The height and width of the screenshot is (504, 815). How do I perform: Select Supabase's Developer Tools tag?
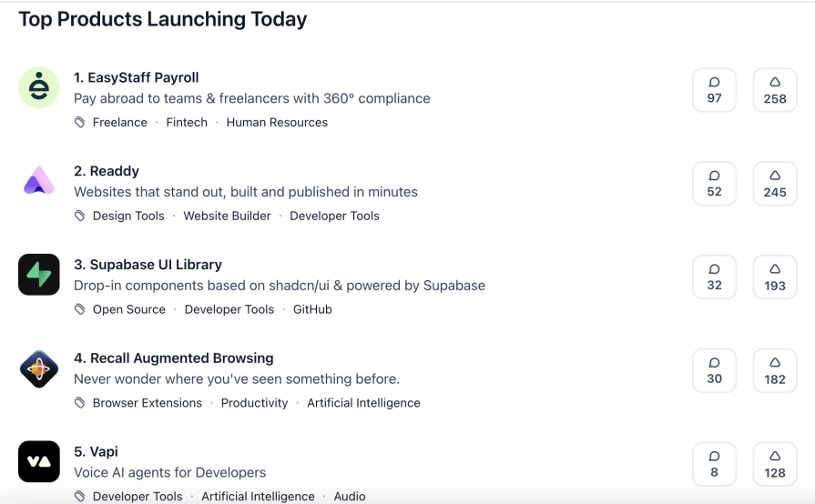229,309
